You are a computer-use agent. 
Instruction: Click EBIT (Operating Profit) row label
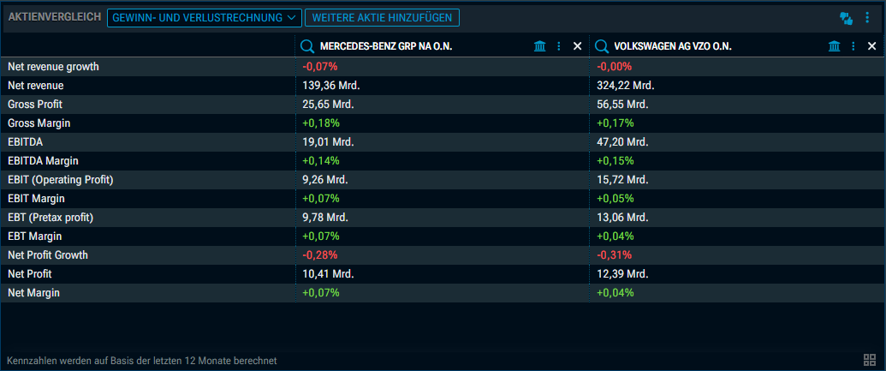[61, 180]
